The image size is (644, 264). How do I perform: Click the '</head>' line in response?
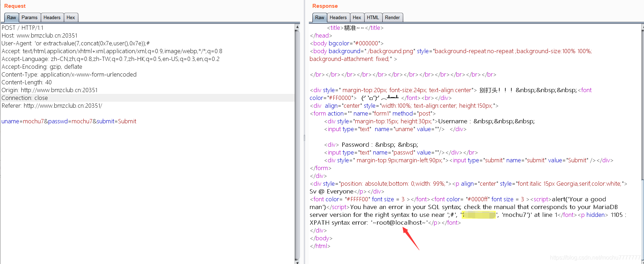click(x=321, y=35)
